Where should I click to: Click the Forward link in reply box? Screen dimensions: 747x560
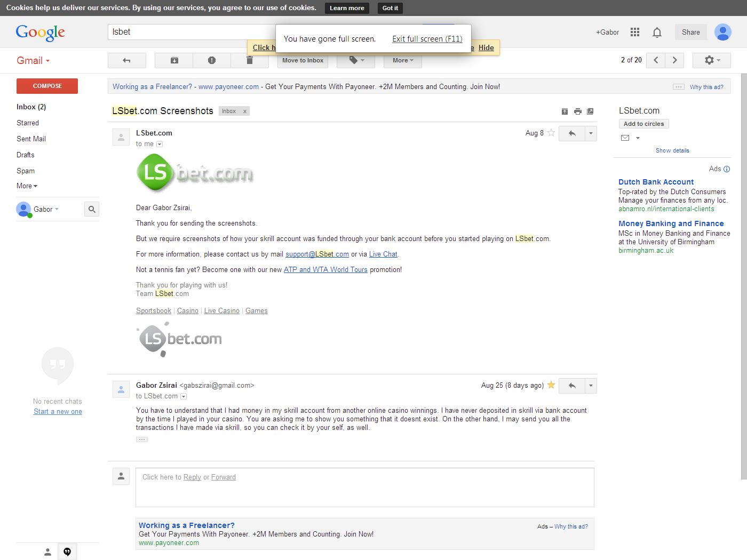coord(224,477)
